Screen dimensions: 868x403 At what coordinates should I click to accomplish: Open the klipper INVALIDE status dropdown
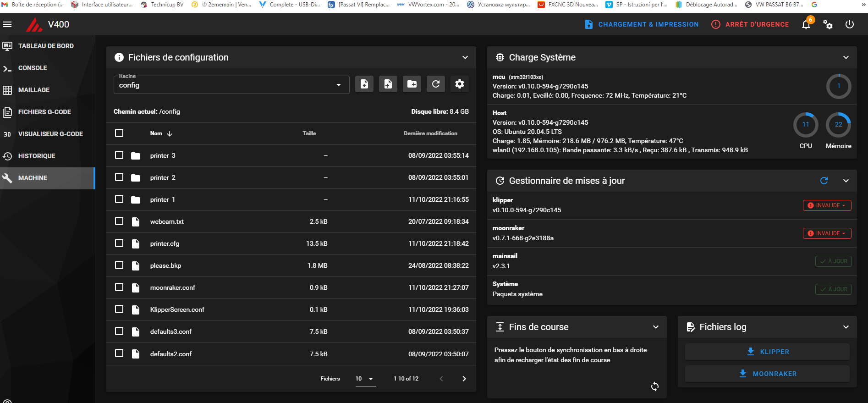point(827,205)
